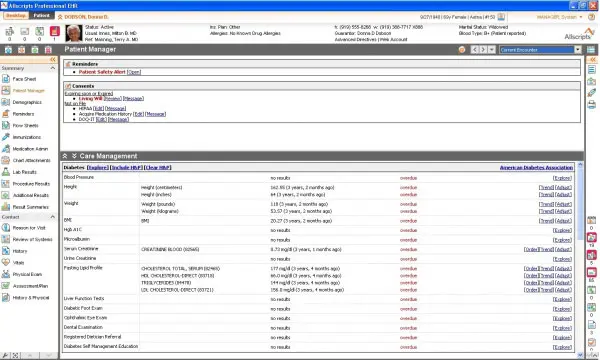
Task: Open Immunizations in the sidebar
Action: (26, 137)
